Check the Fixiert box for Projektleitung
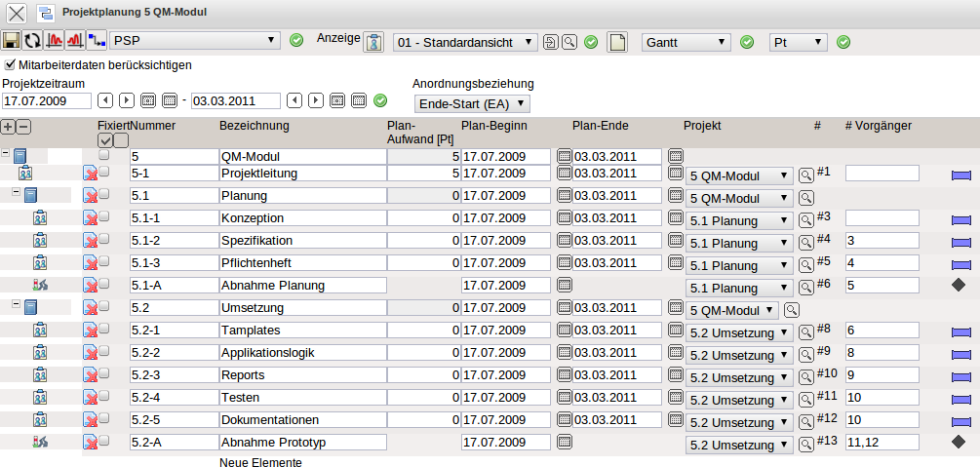 point(103,172)
